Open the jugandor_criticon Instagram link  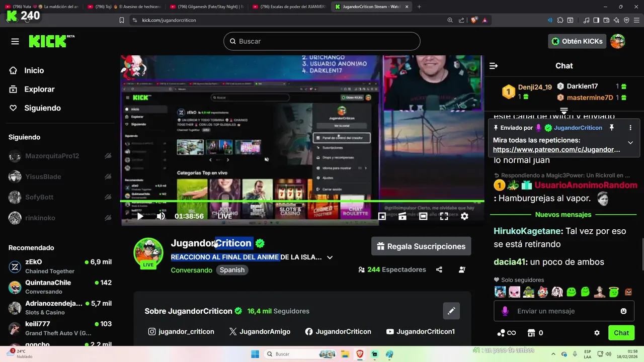tap(181, 331)
